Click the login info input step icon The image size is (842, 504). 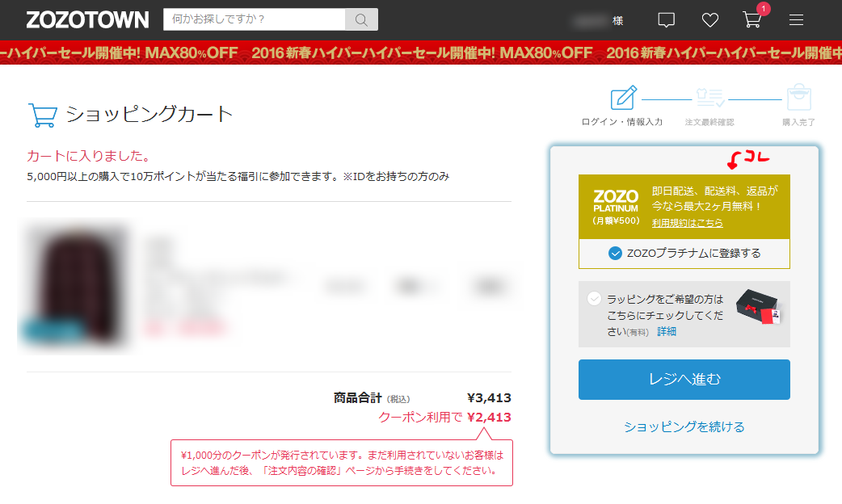click(623, 99)
